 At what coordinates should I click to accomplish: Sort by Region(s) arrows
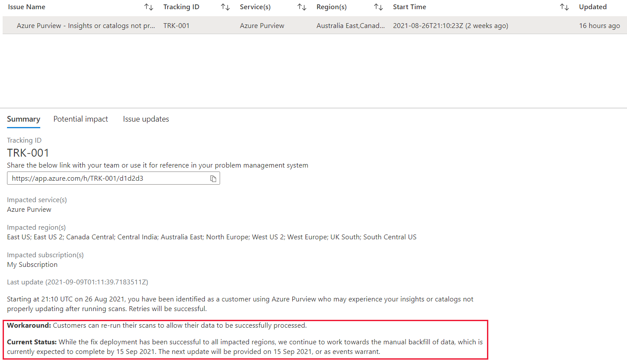[378, 7]
